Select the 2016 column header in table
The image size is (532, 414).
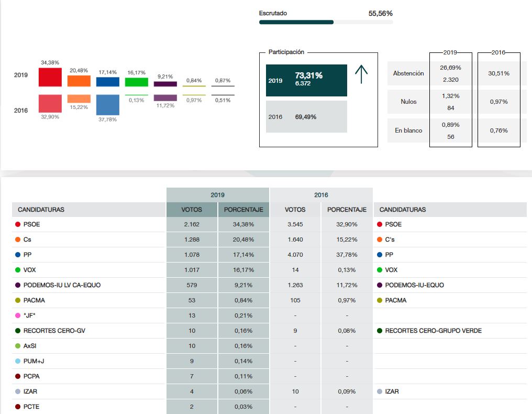click(321, 195)
